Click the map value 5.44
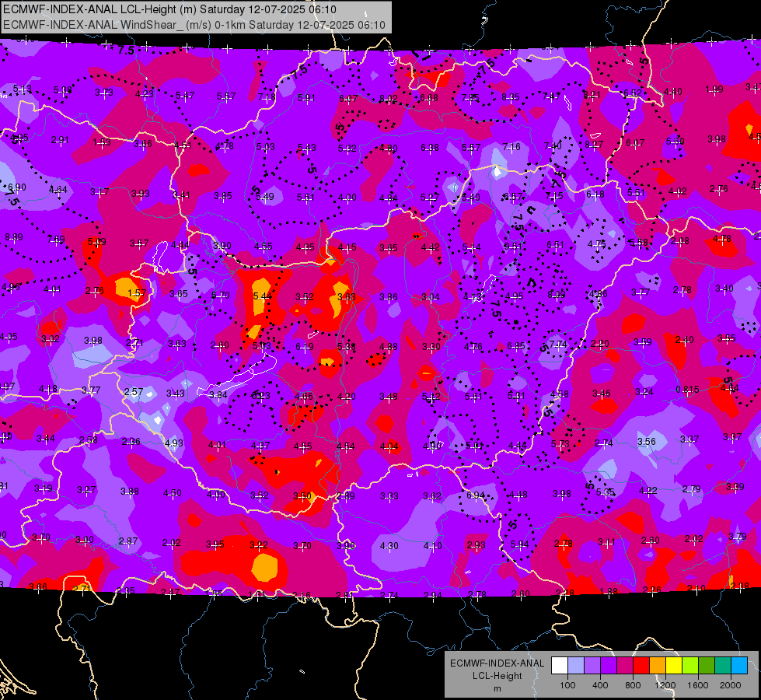The image size is (761, 700). [263, 296]
